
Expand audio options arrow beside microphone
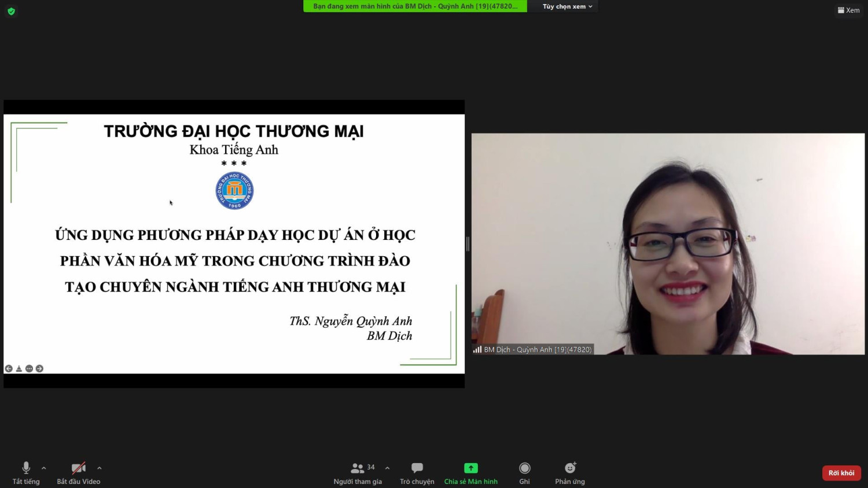(44, 468)
